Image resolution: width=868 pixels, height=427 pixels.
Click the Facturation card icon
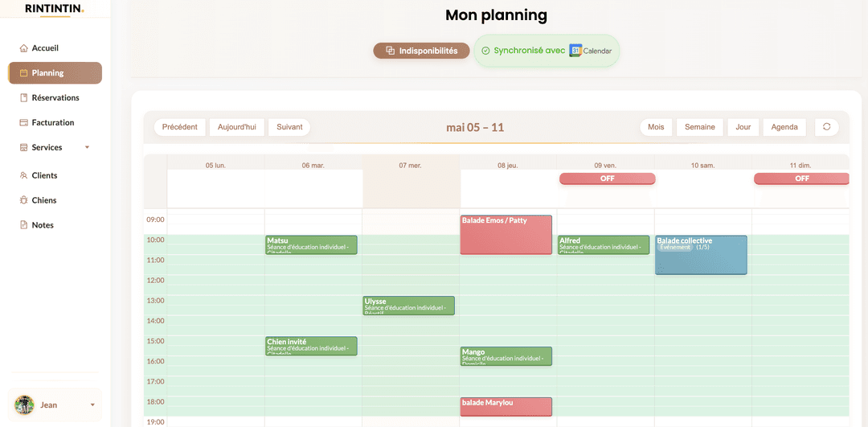click(23, 123)
